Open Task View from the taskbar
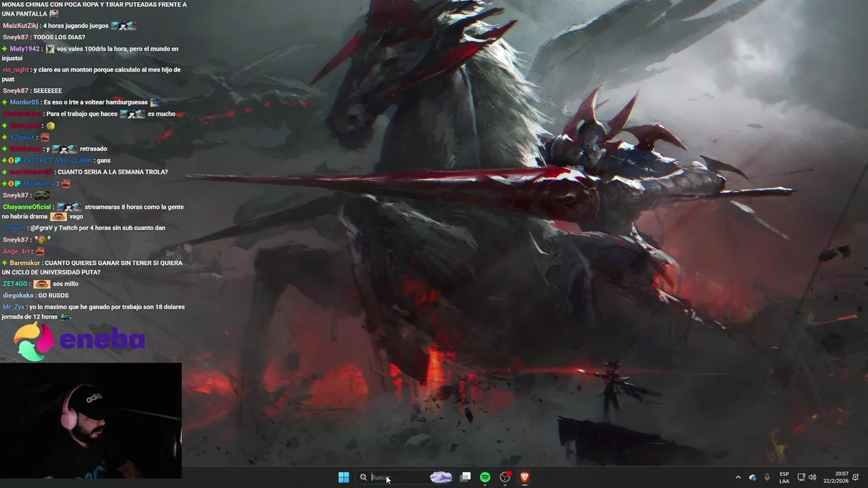Image resolution: width=868 pixels, height=488 pixels. (x=465, y=477)
